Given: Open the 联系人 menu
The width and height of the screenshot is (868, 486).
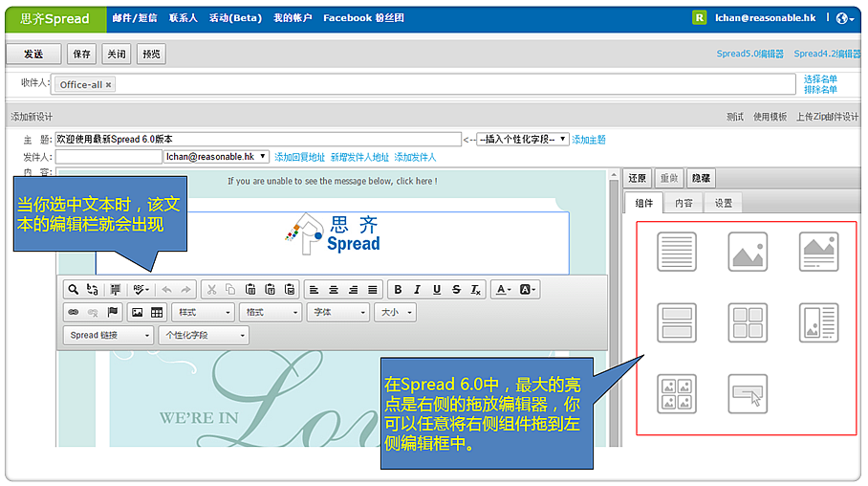Looking at the screenshot, I should click(184, 18).
